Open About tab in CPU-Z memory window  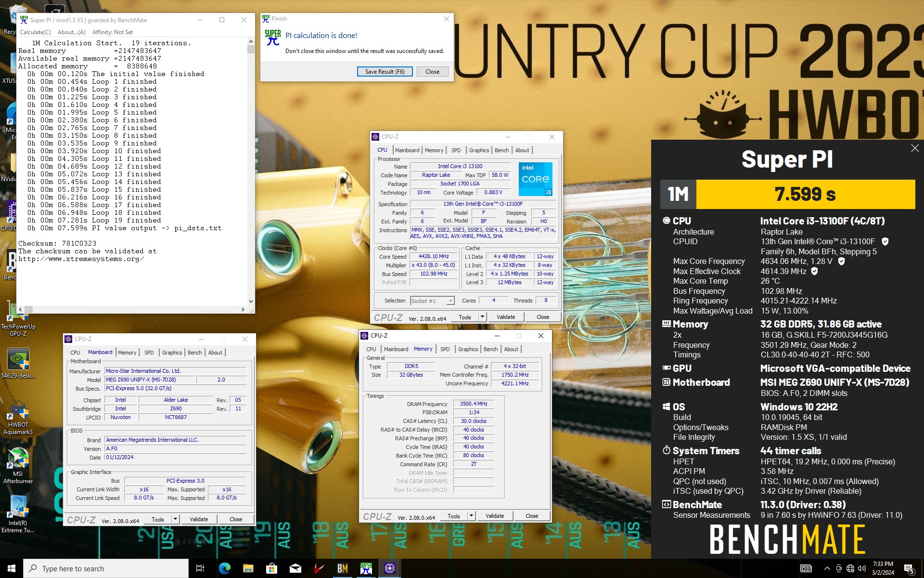click(x=511, y=349)
